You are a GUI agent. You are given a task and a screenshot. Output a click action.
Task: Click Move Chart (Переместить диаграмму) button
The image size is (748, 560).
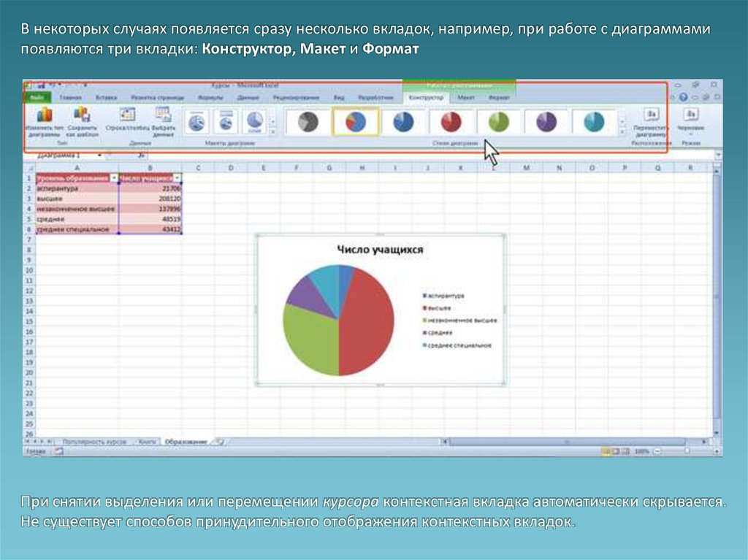[651, 123]
